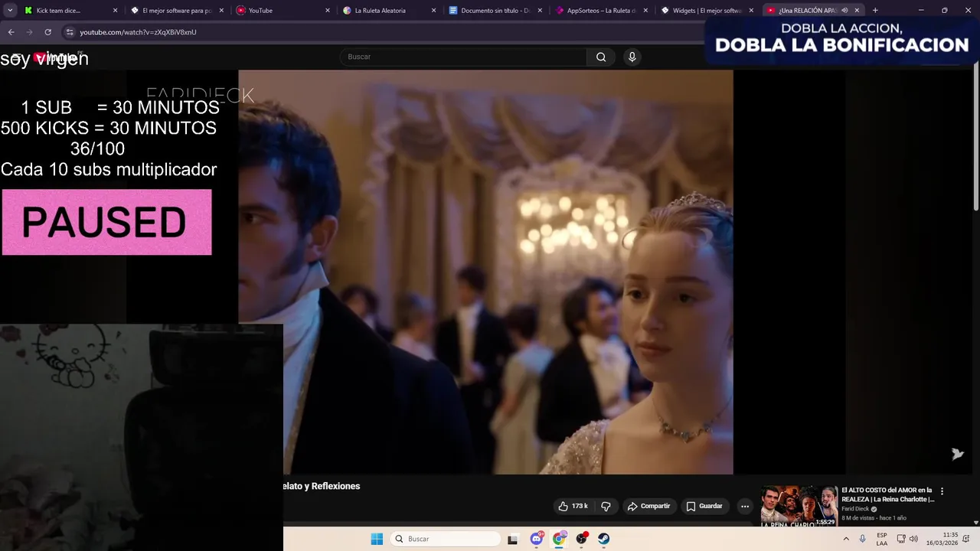
Task: Click the Windows taskbar Buscar search box
Action: (445, 539)
